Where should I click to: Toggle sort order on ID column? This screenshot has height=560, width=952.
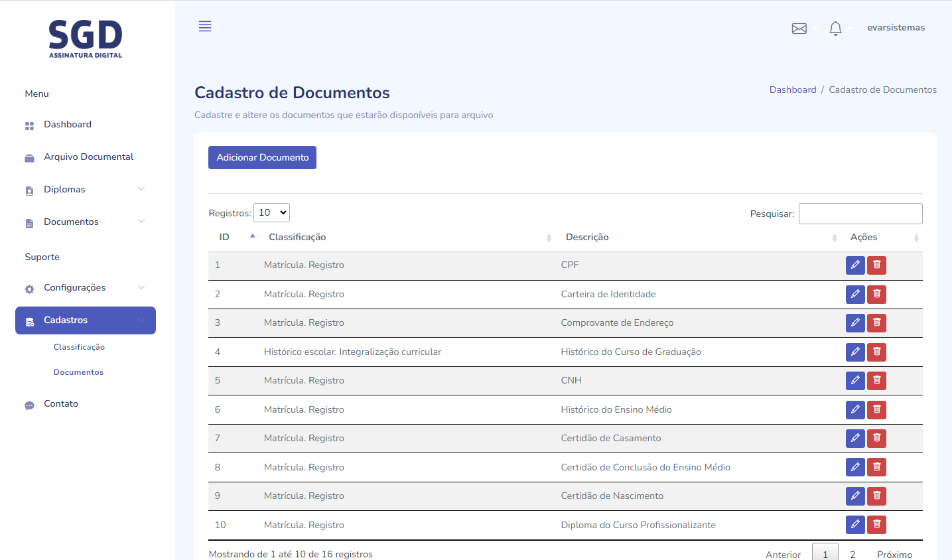225,238
